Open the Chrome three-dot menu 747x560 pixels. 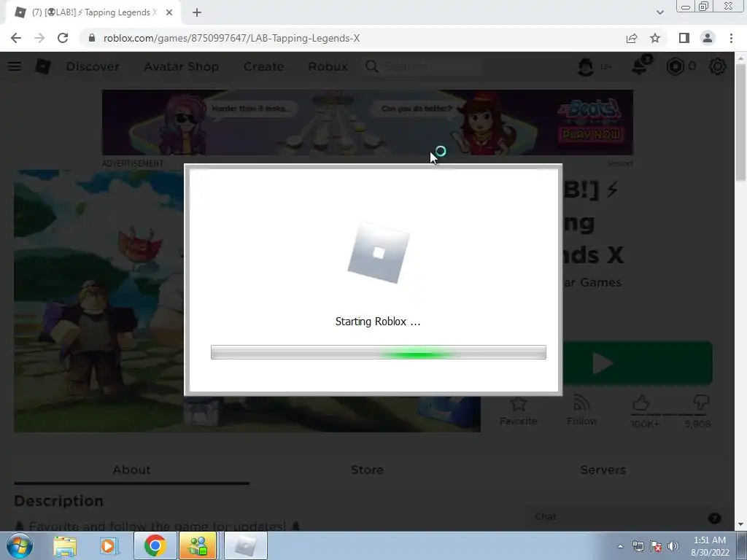click(x=731, y=38)
